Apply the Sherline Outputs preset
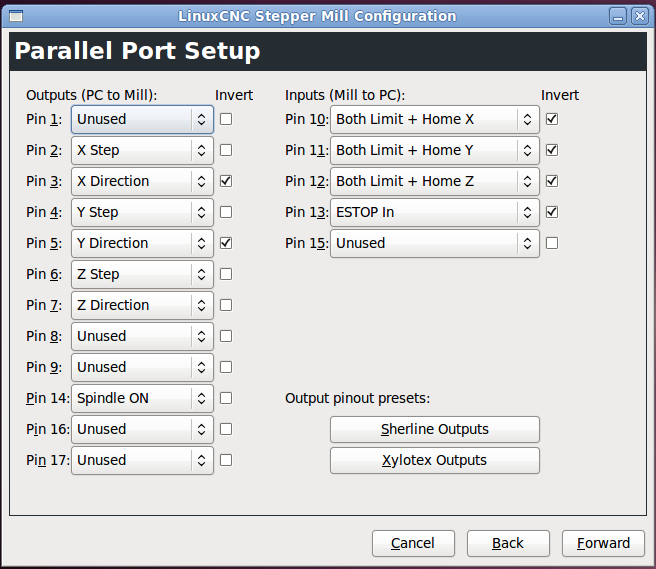 coord(435,429)
